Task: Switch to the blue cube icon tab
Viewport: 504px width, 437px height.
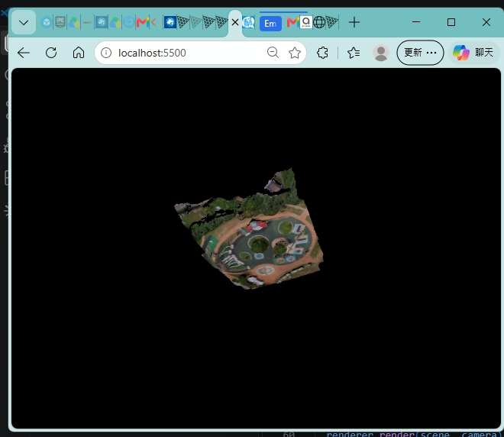Action: [x=47, y=22]
